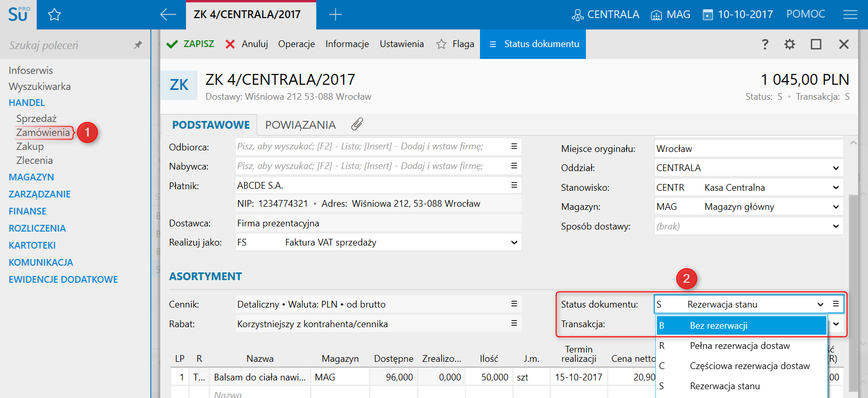Go back with the left arrow icon
The image size is (868, 398).
pyautogui.click(x=168, y=14)
